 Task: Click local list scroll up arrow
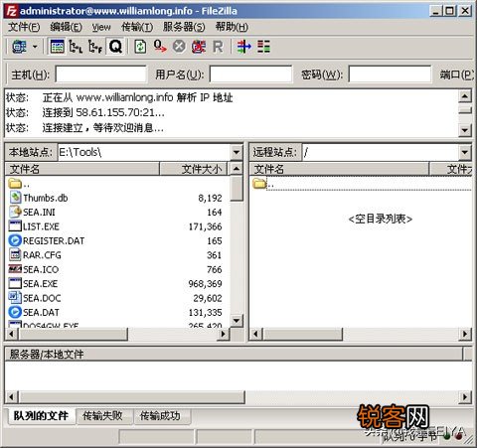pos(237,169)
